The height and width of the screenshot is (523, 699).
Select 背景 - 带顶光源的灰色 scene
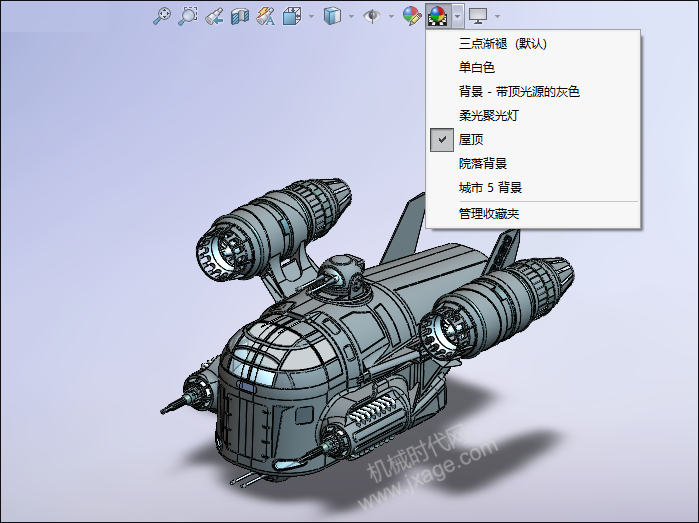coord(534,92)
